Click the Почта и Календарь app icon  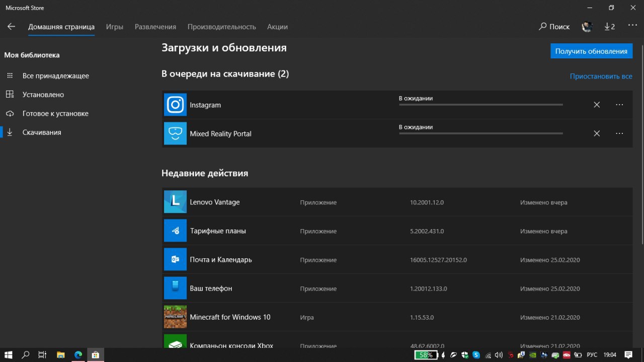click(x=175, y=259)
